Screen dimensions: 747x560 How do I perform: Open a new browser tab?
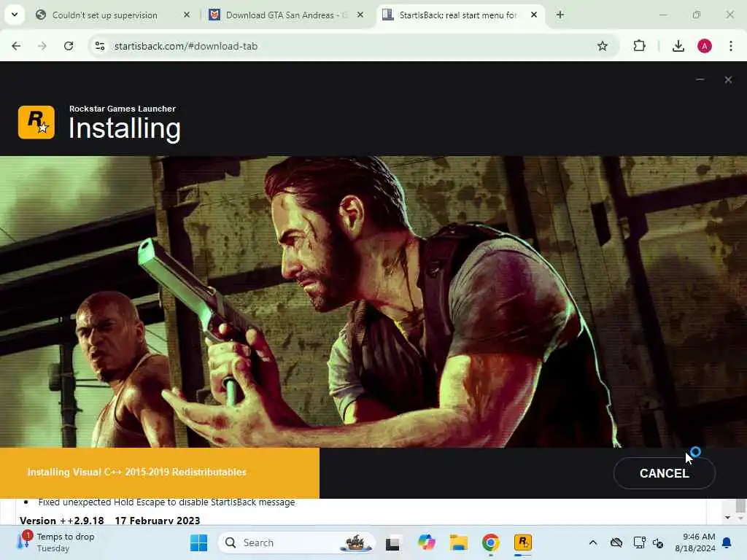(x=560, y=15)
